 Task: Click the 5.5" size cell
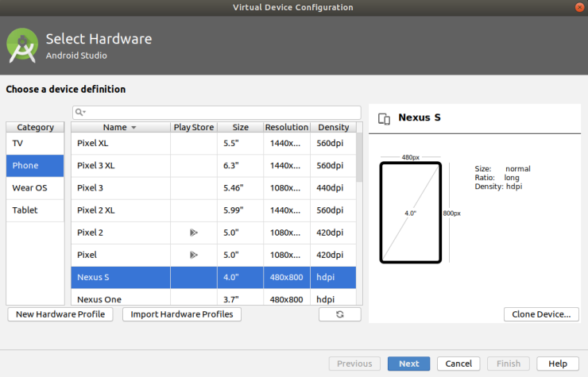[x=241, y=144]
